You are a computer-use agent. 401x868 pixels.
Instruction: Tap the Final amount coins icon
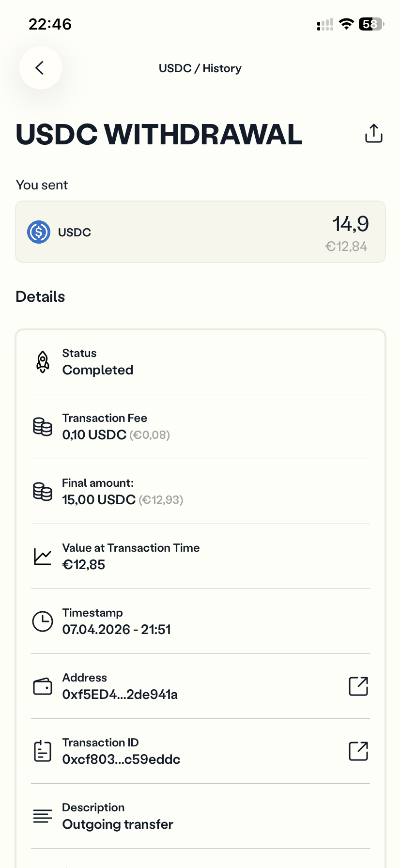coord(43,492)
